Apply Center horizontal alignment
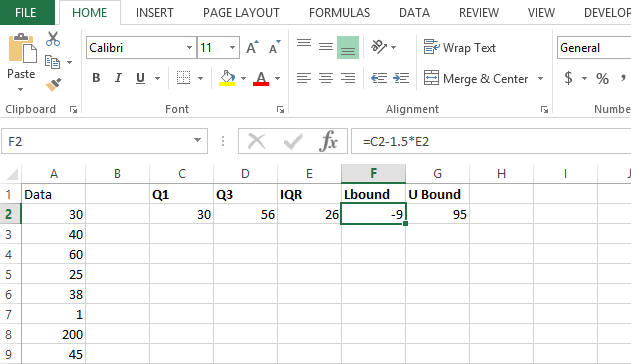Image resolution: width=631 pixels, height=364 pixels. 326,78
